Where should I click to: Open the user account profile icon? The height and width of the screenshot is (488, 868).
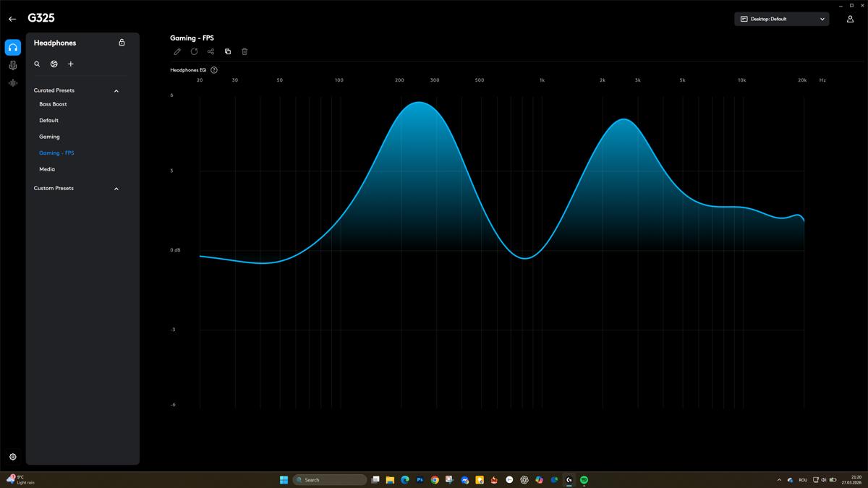tap(850, 19)
